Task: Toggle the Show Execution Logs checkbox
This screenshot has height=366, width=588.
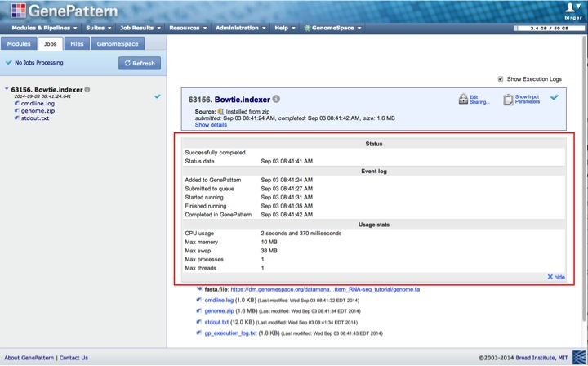Action: pos(501,78)
